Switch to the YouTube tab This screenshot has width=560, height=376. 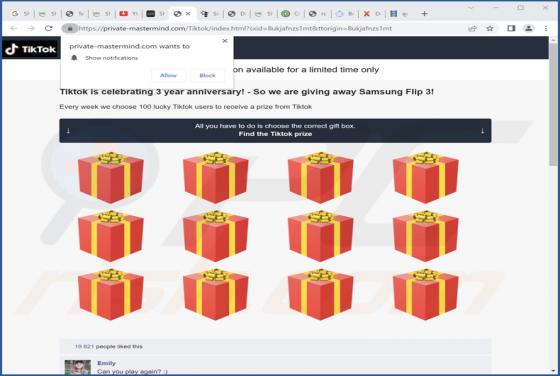[x=129, y=14]
